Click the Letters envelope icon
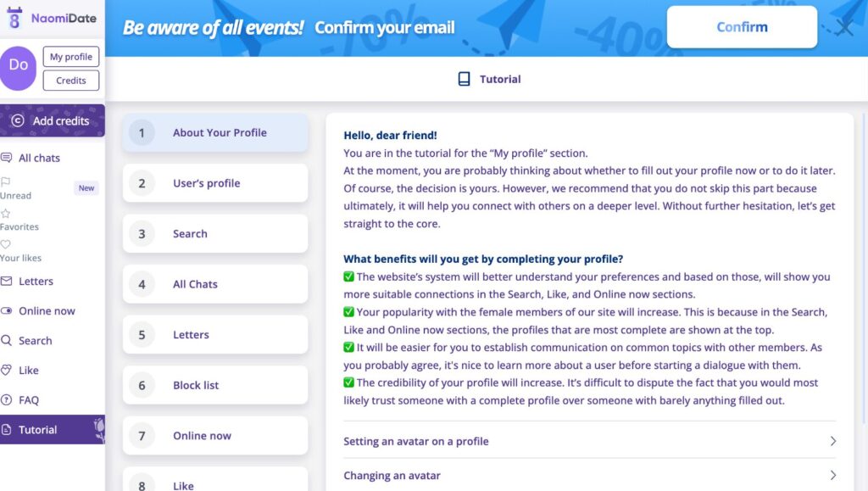868x491 pixels. pyautogui.click(x=7, y=282)
